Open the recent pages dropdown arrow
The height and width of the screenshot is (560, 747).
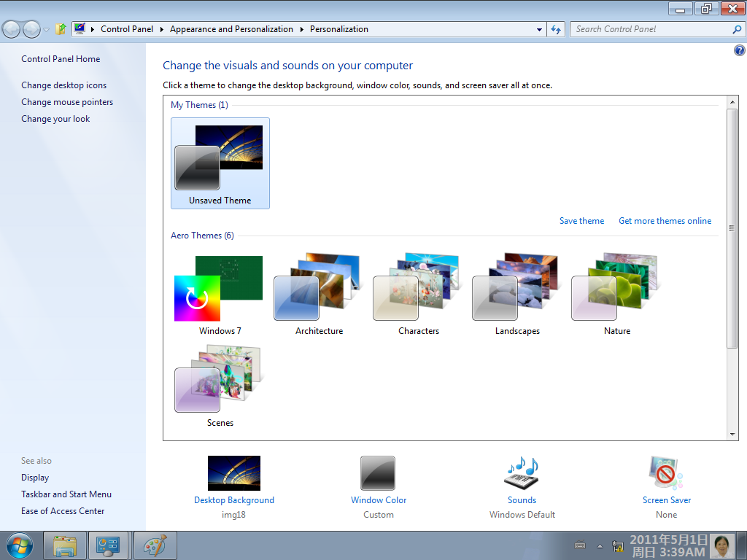[x=46, y=29]
